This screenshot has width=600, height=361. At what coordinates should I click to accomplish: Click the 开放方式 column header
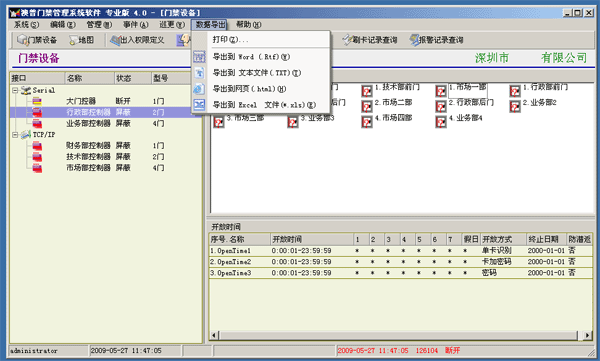coord(503,240)
